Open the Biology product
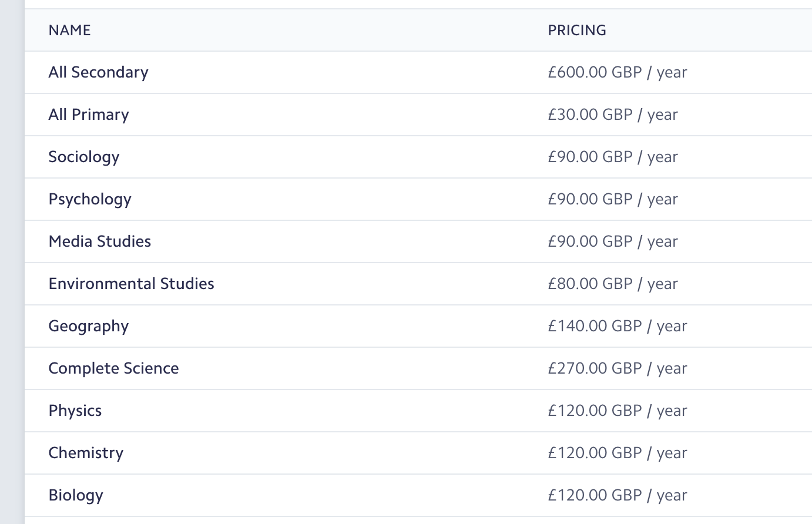This screenshot has width=812, height=524. point(418,495)
